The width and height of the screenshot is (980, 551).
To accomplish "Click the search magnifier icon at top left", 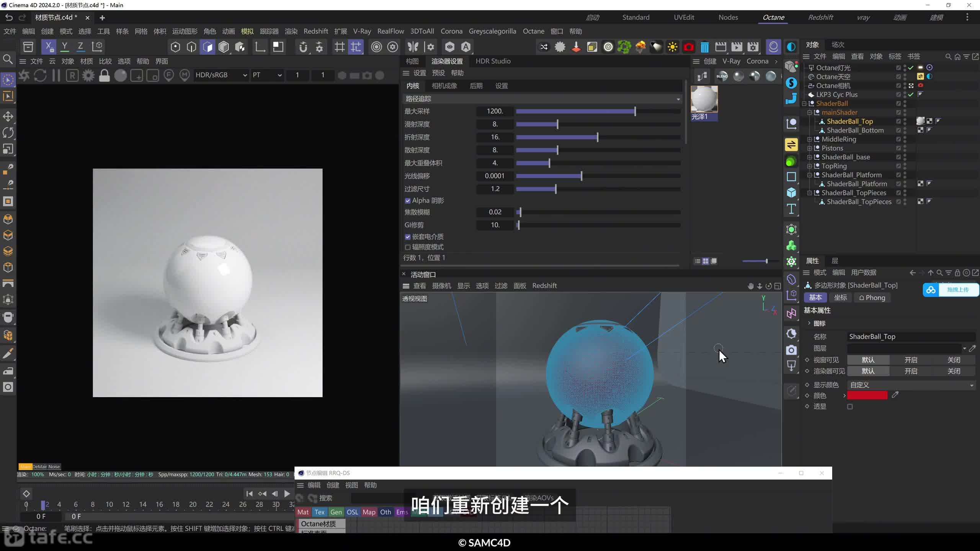I will click(x=8, y=59).
